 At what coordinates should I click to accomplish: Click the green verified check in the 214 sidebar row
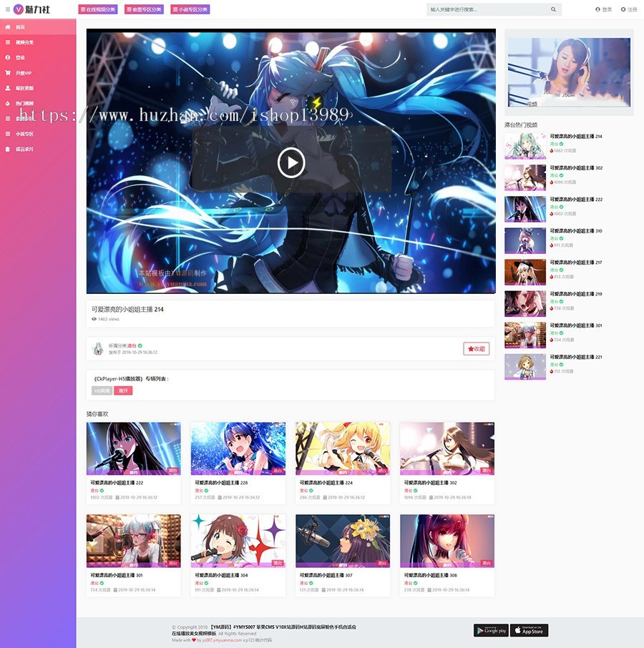pyautogui.click(x=561, y=144)
